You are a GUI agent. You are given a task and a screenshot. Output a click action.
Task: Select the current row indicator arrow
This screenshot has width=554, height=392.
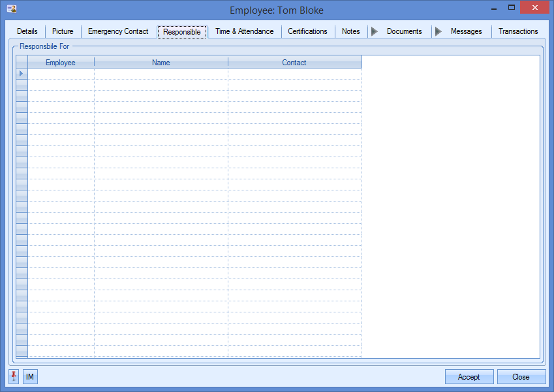point(22,74)
